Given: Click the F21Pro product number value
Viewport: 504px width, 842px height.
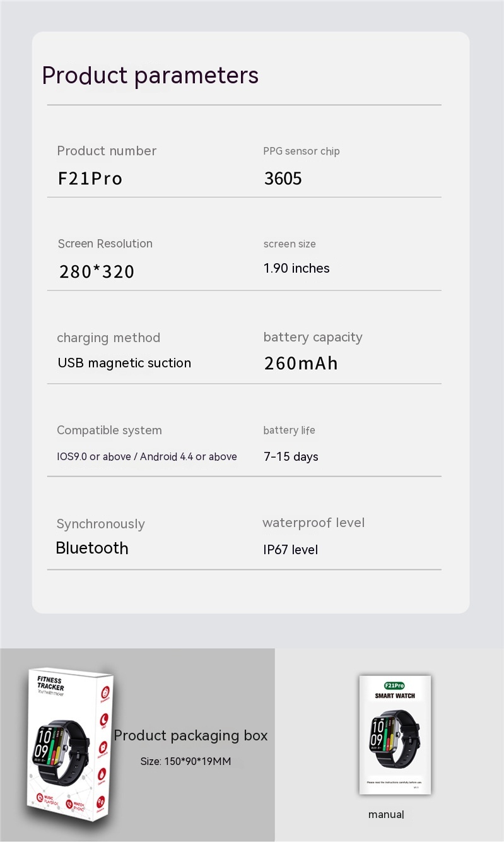Looking at the screenshot, I should [90, 179].
